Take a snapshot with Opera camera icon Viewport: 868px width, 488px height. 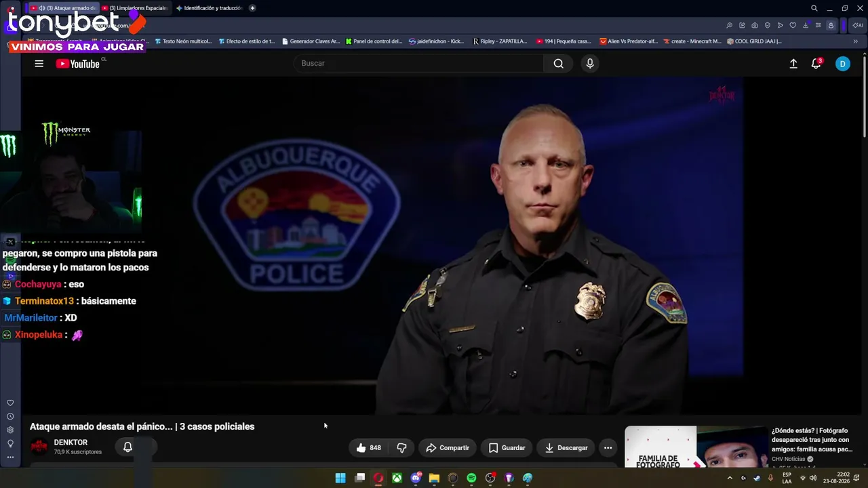pos(755,26)
